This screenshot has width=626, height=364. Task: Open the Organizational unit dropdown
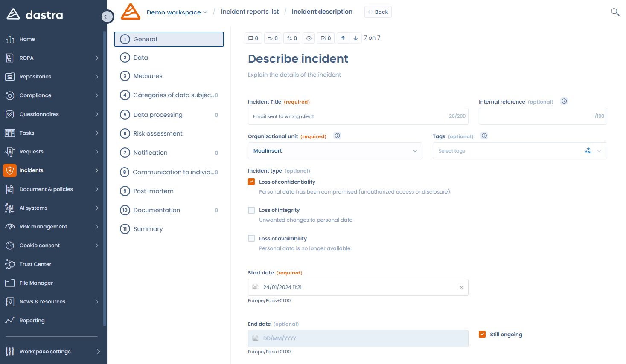tap(335, 150)
